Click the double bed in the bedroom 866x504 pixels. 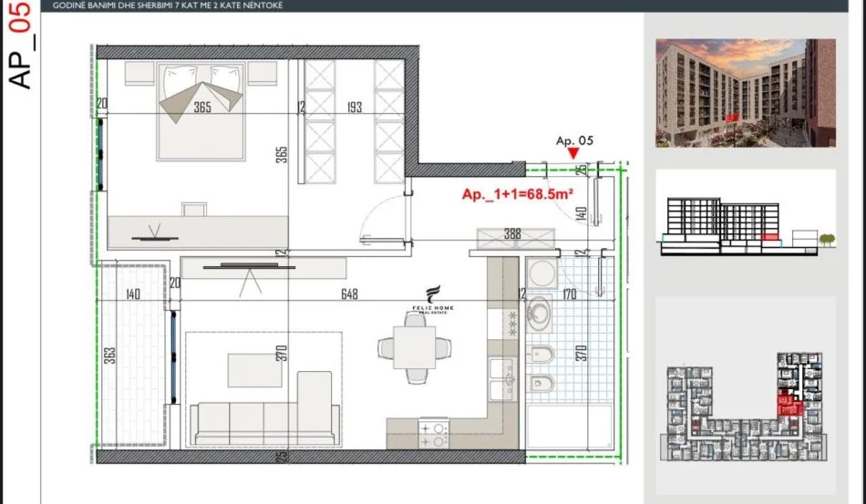coord(201,109)
